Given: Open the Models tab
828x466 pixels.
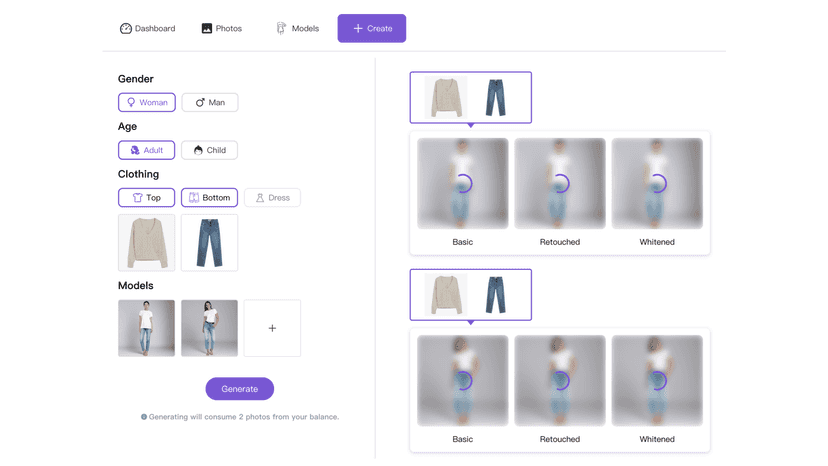Looking at the screenshot, I should pos(298,29).
